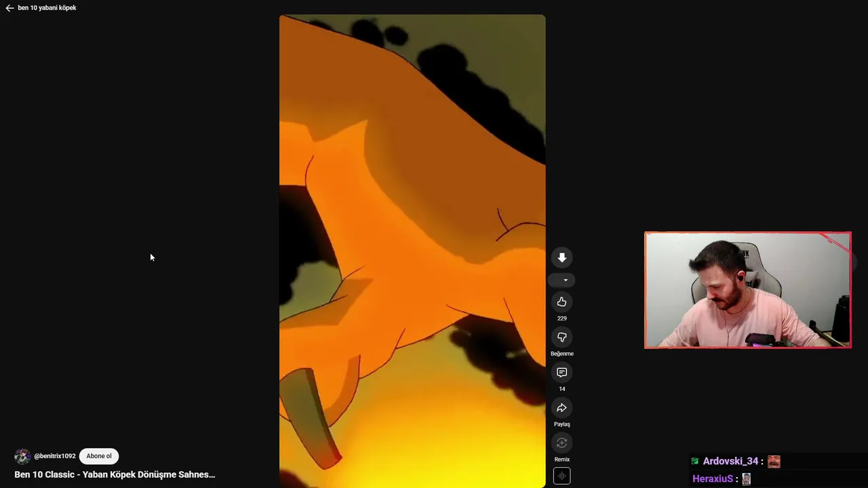
Task: Click the 229 like count
Action: 561,319
